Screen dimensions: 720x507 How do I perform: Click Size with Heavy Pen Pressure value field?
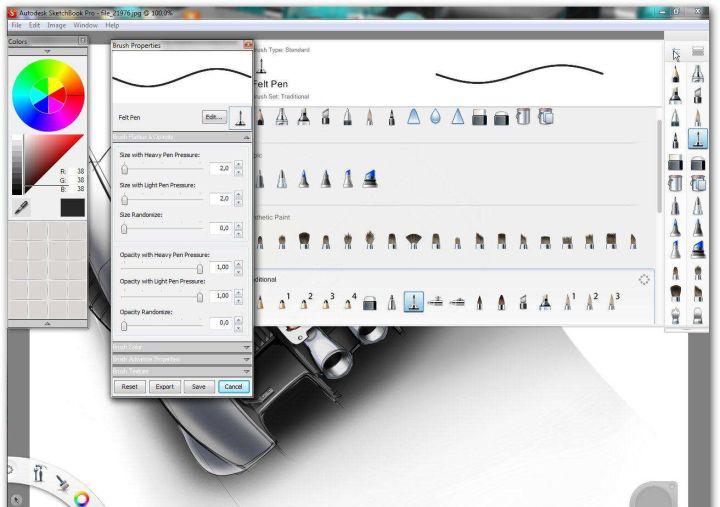pos(221,169)
